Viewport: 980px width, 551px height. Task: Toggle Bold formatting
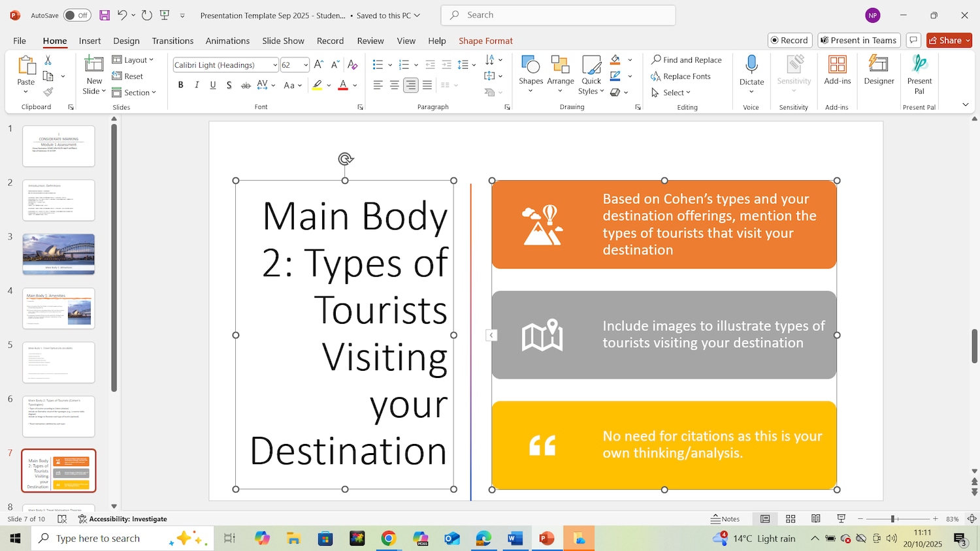coord(180,85)
